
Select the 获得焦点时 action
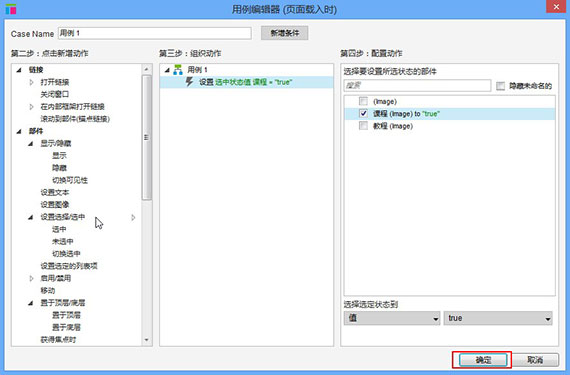point(58,340)
